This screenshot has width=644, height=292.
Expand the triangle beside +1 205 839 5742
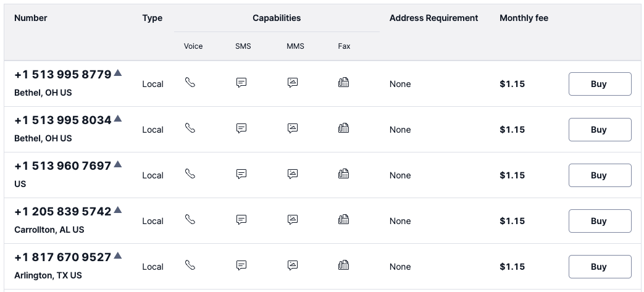pos(118,210)
